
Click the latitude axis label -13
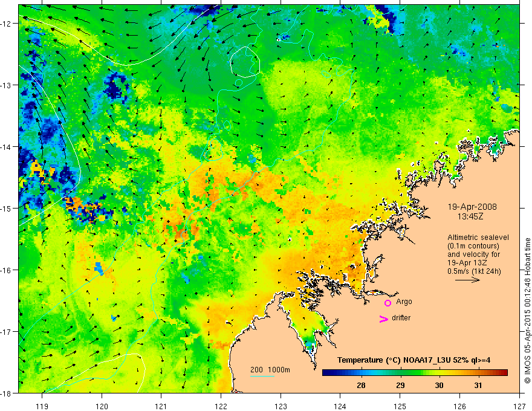click(x=5, y=85)
